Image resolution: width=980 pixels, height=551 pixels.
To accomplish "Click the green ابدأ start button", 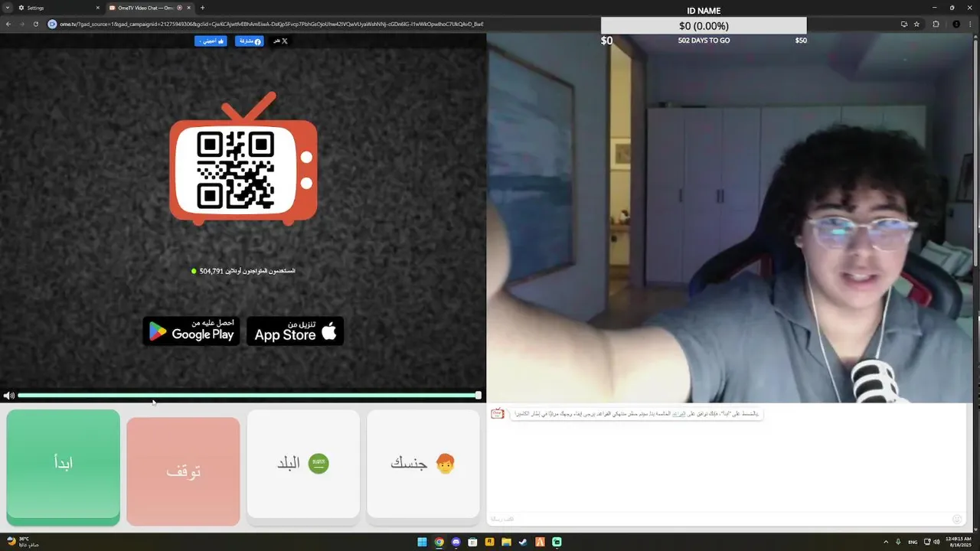I will (x=63, y=467).
